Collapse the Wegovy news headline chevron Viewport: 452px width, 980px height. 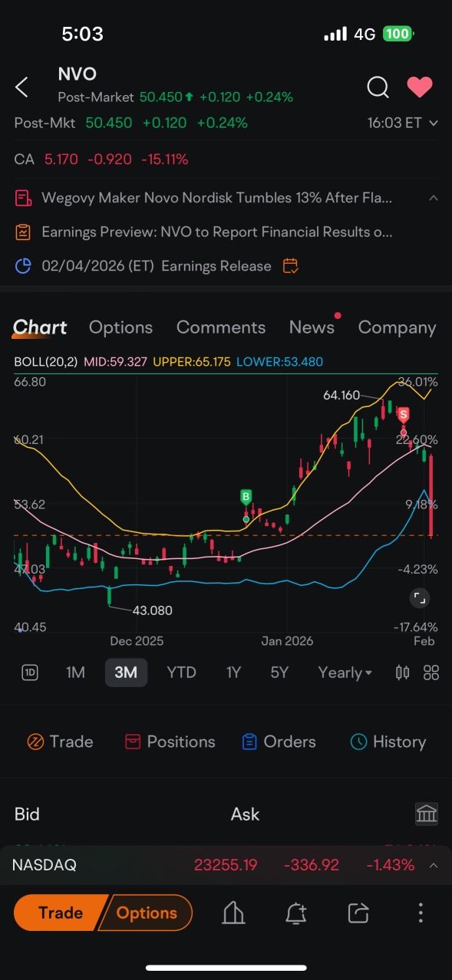pos(434,198)
